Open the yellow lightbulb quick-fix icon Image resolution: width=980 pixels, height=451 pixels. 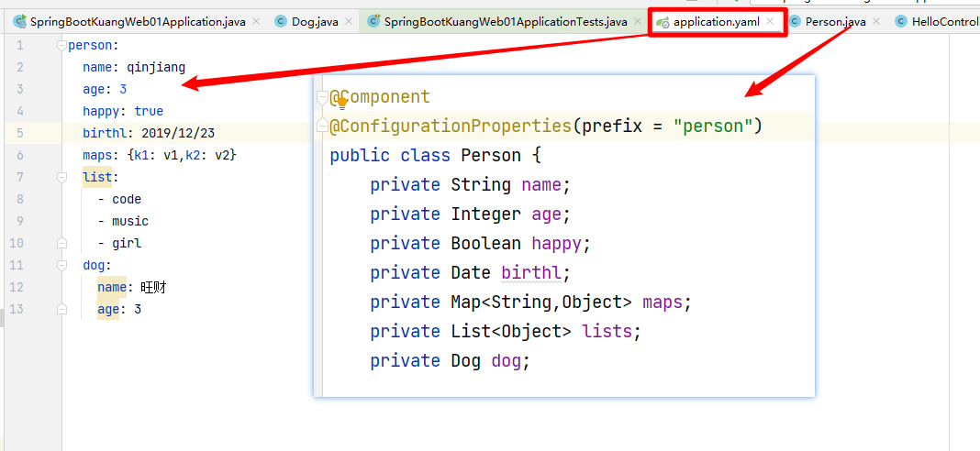click(x=342, y=103)
